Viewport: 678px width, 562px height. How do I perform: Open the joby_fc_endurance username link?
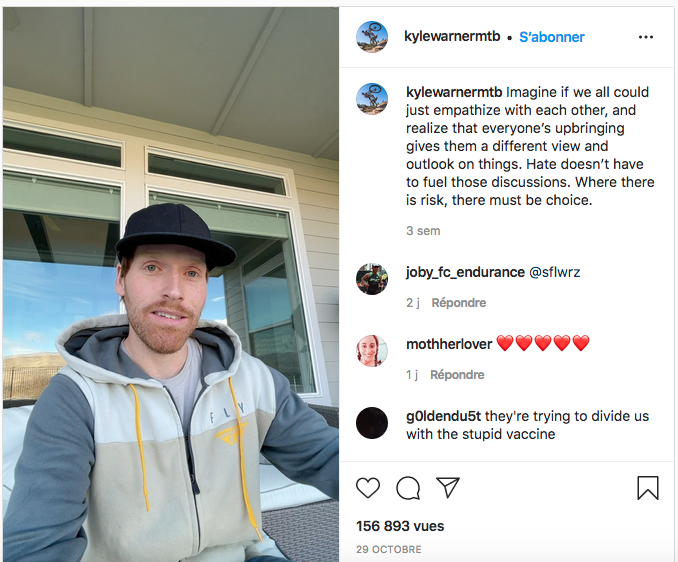click(x=465, y=272)
